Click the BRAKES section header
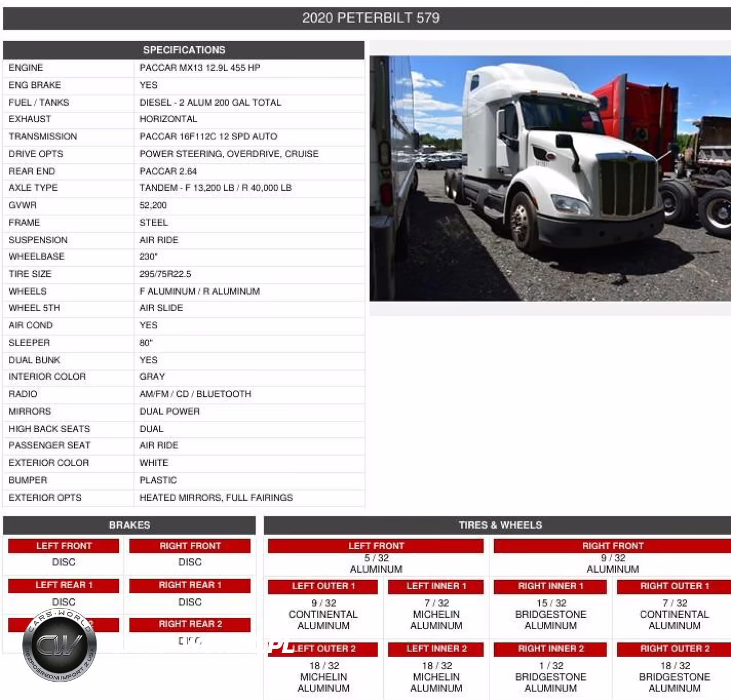 click(x=130, y=525)
